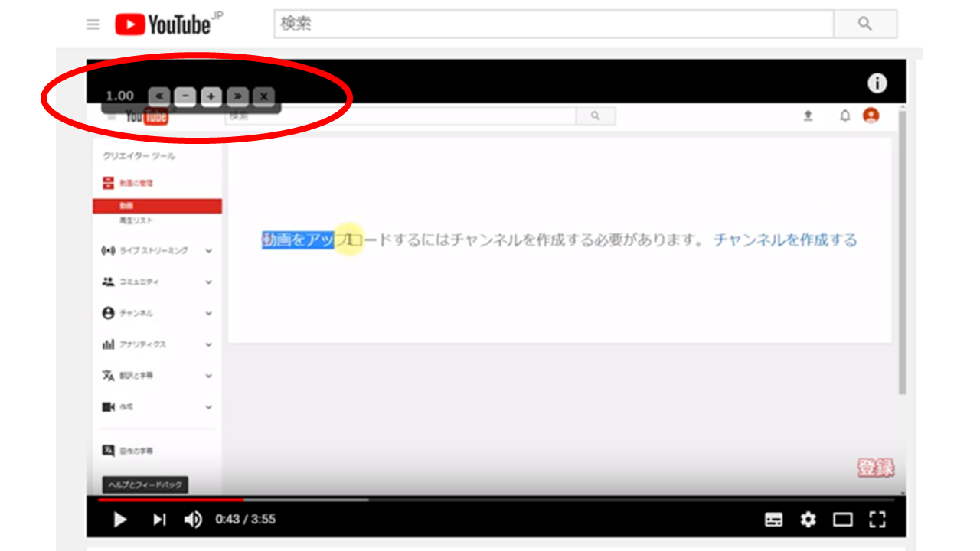Focus the top 検索 search field
Viewport: 980px width, 551px height.
tap(554, 24)
